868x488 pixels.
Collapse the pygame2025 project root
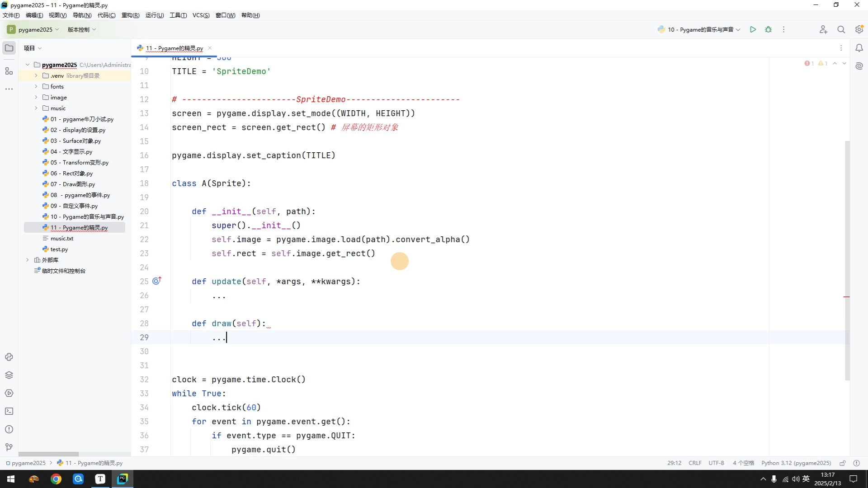click(28, 65)
